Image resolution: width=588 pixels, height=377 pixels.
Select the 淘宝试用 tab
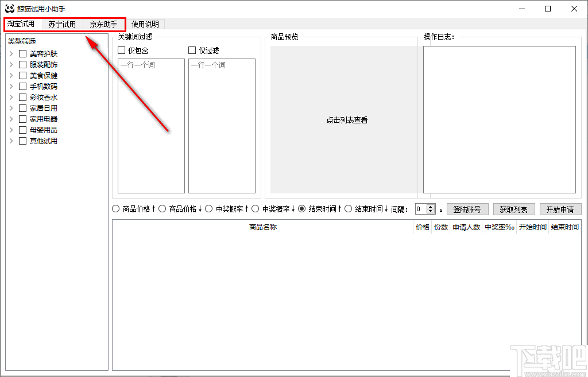coord(23,24)
